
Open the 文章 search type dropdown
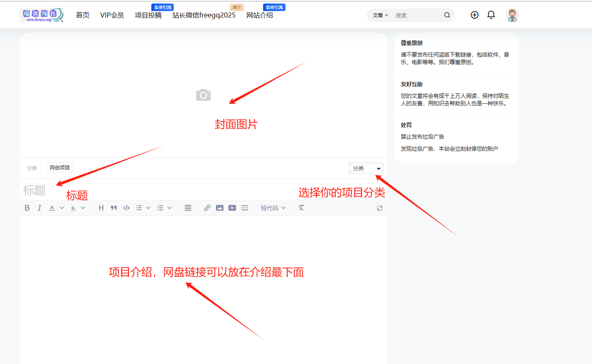tap(379, 15)
